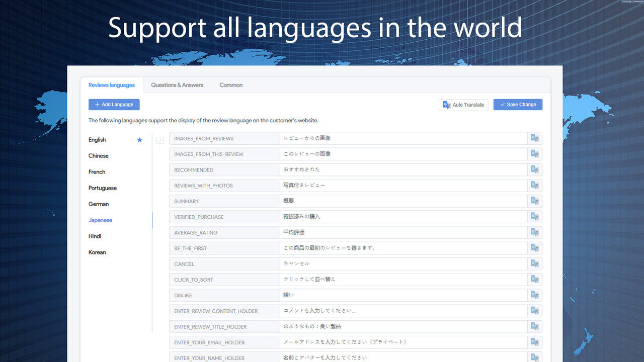Screen dimensions: 644x362
Task: Click the translate icon beside IMAGES_FROM_REVIEWS
Action: [x=534, y=138]
